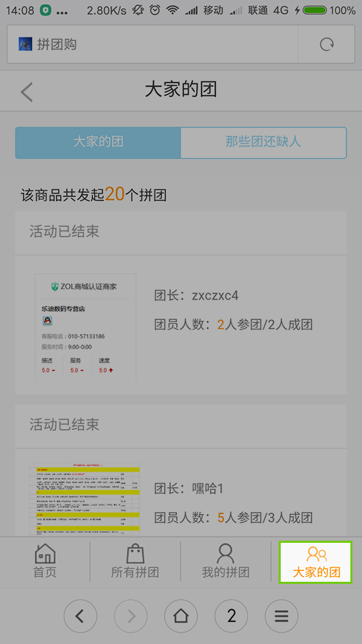362x644 pixels.
Task: Tap the 拼团购 site favicon
Action: coord(25,44)
